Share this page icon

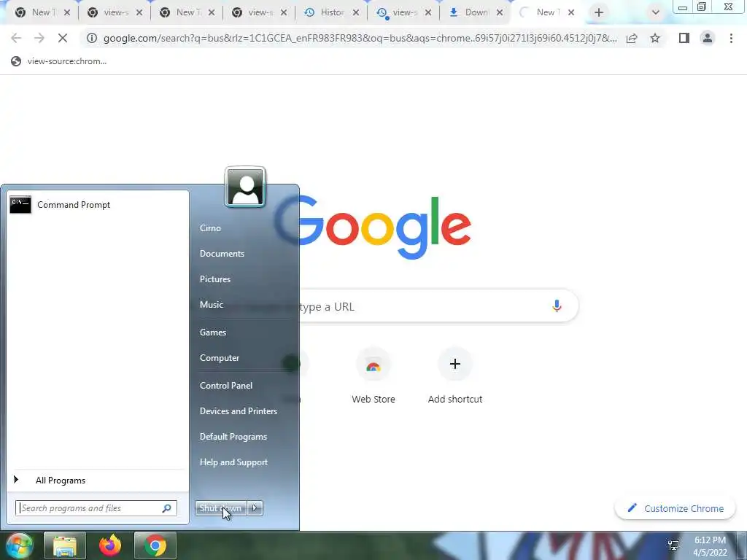(632, 38)
